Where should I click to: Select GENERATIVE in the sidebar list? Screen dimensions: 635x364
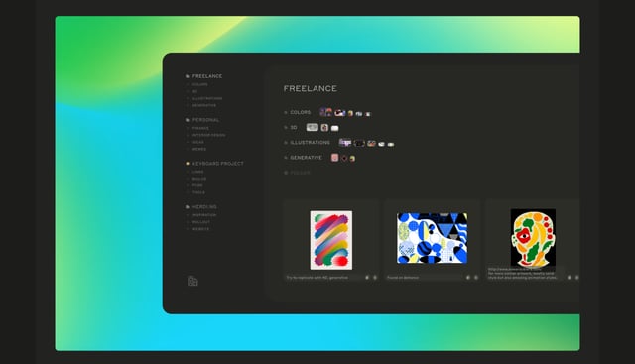(x=204, y=105)
